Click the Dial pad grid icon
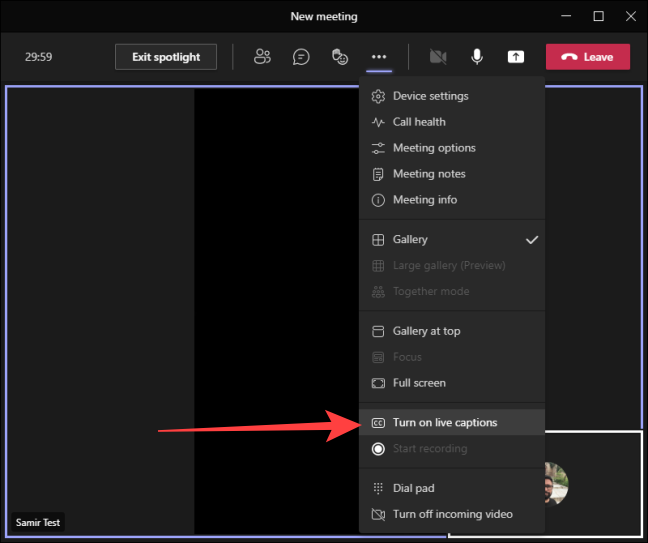648x543 pixels. coord(378,488)
